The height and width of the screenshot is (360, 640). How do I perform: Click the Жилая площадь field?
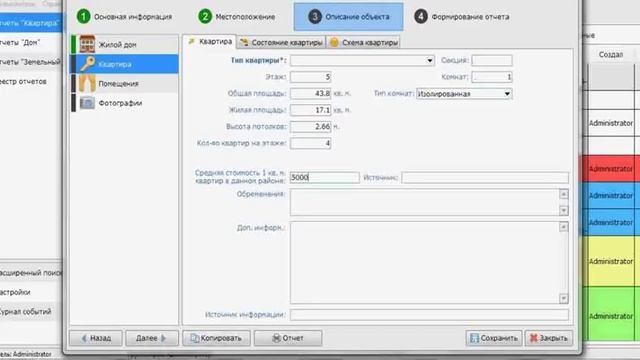pos(310,110)
